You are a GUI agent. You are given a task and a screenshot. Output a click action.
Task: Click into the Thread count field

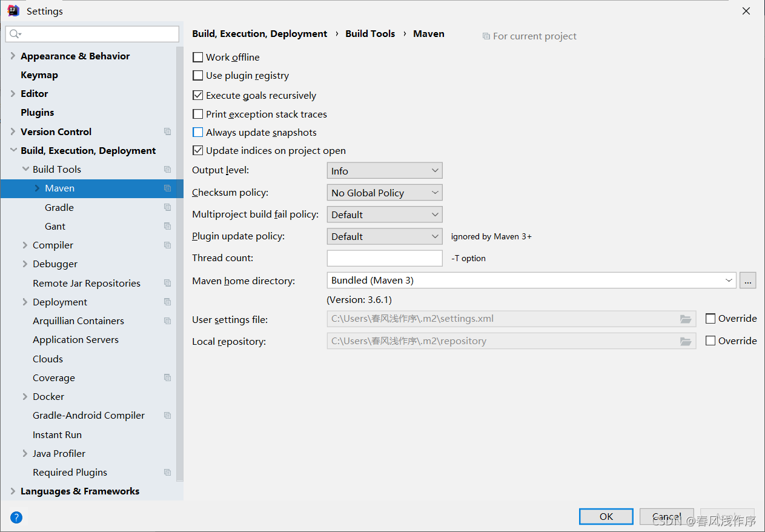tap(385, 258)
